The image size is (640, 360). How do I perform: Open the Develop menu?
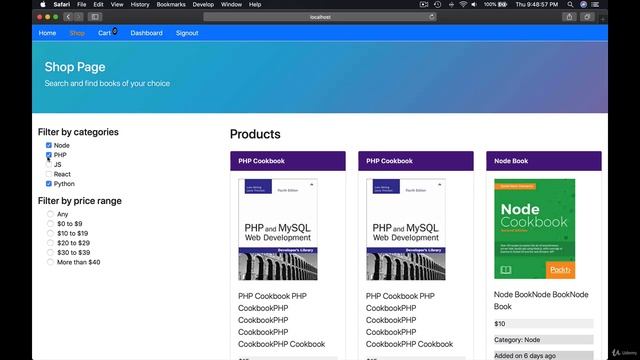[x=203, y=4]
